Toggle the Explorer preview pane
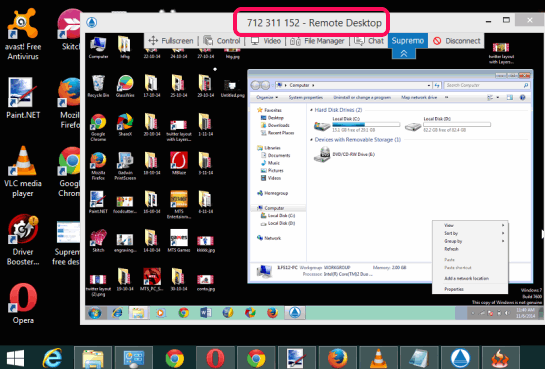Screen dimensions: 545x369 [510, 98]
